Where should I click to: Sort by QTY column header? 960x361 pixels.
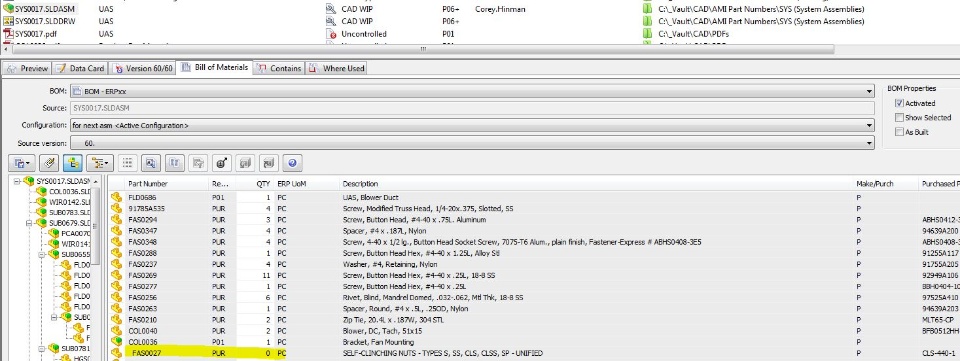tap(255, 184)
